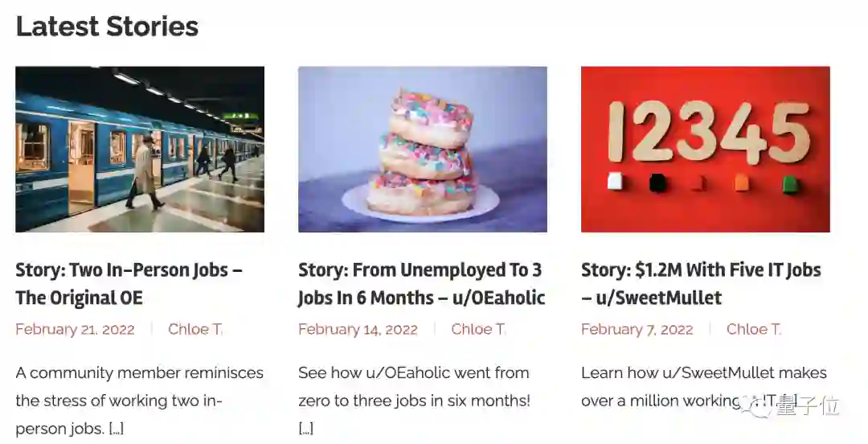Open author Chloe T. under subway story
This screenshot has width=868, height=444.
pos(195,329)
